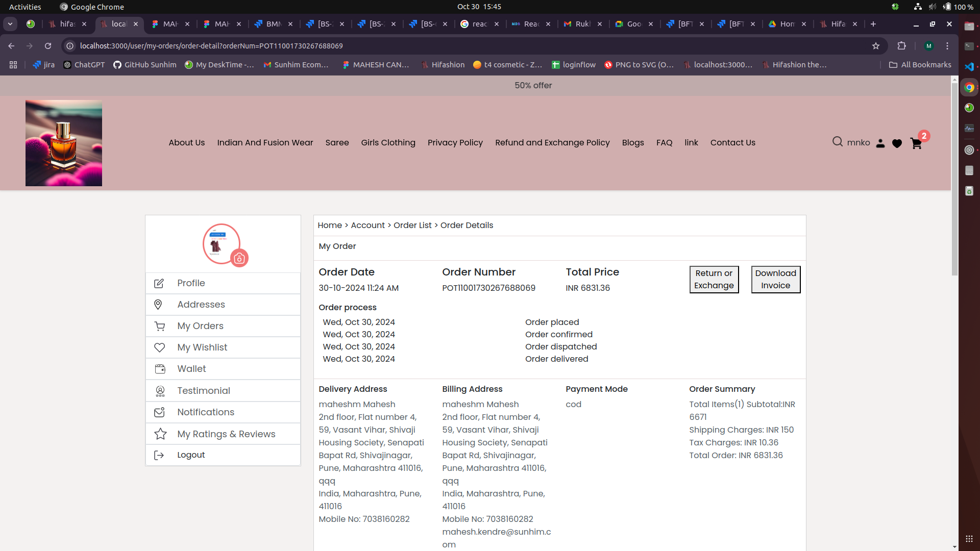Viewport: 980px width, 551px height.
Task: Click the My Wishlist heart icon in sidebar
Action: [160, 347]
